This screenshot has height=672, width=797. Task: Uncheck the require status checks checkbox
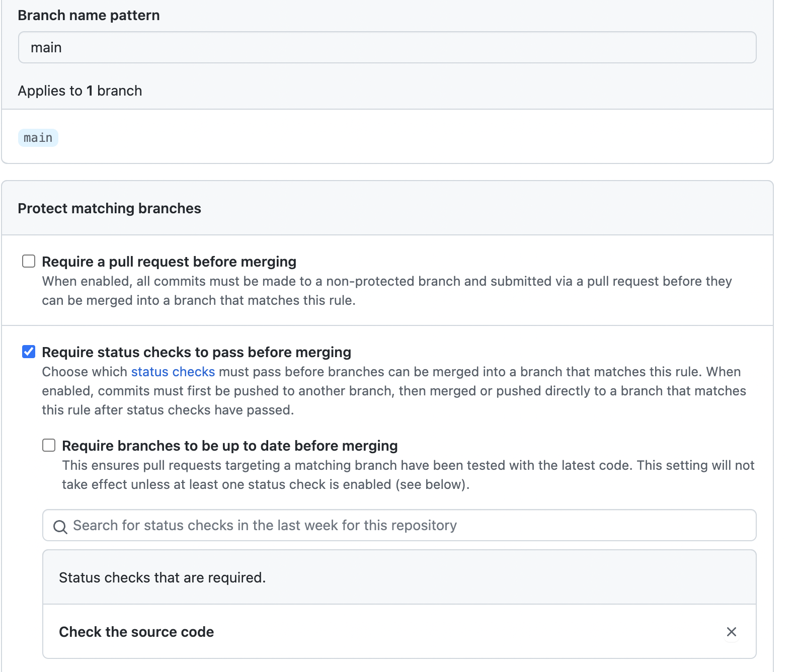(29, 352)
